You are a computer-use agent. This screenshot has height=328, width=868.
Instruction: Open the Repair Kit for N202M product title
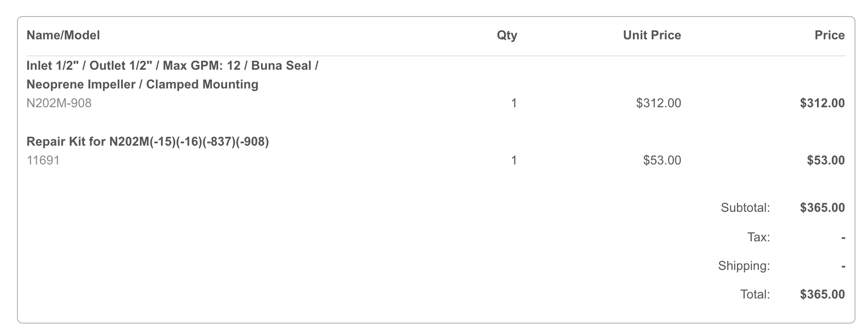(148, 142)
